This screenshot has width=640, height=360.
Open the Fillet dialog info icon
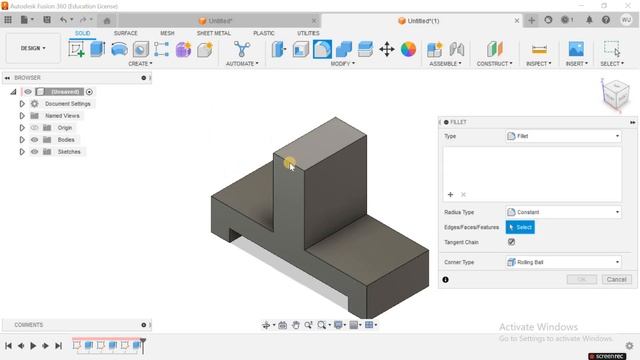point(445,280)
